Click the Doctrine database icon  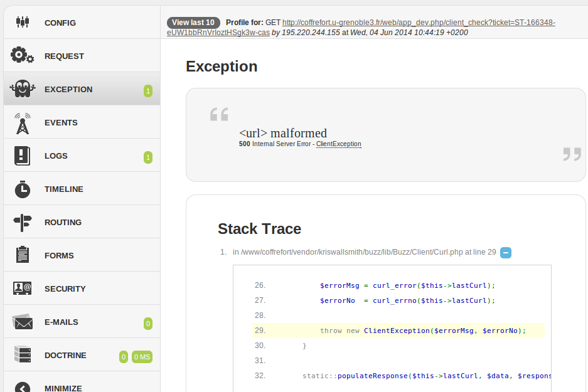pyautogui.click(x=23, y=354)
